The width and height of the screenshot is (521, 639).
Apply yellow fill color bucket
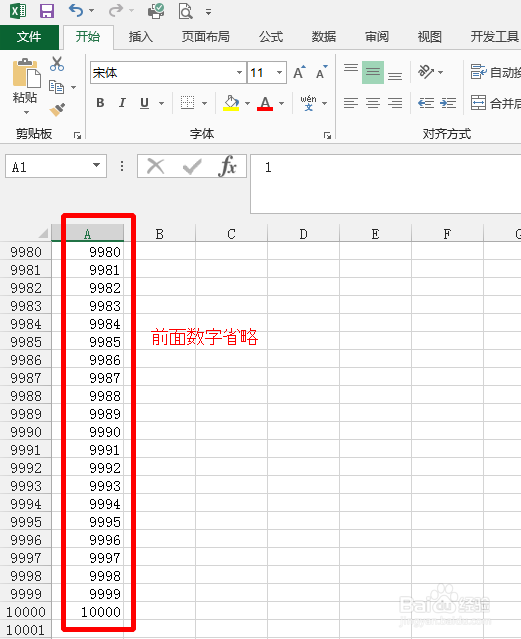point(231,103)
